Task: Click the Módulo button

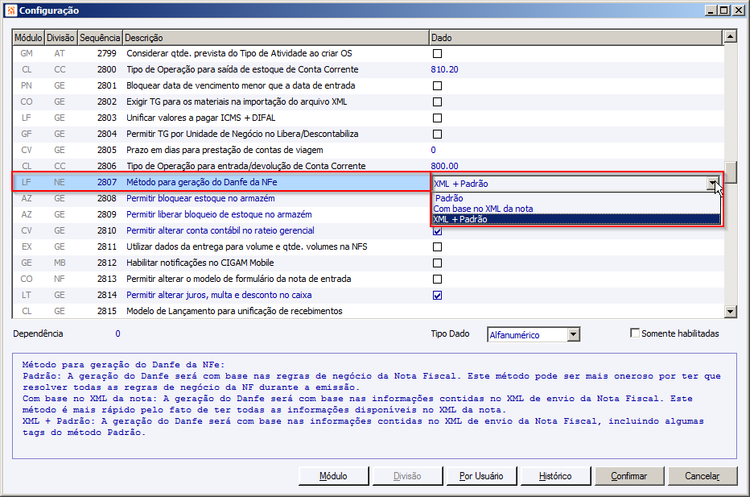Action: tap(333, 476)
